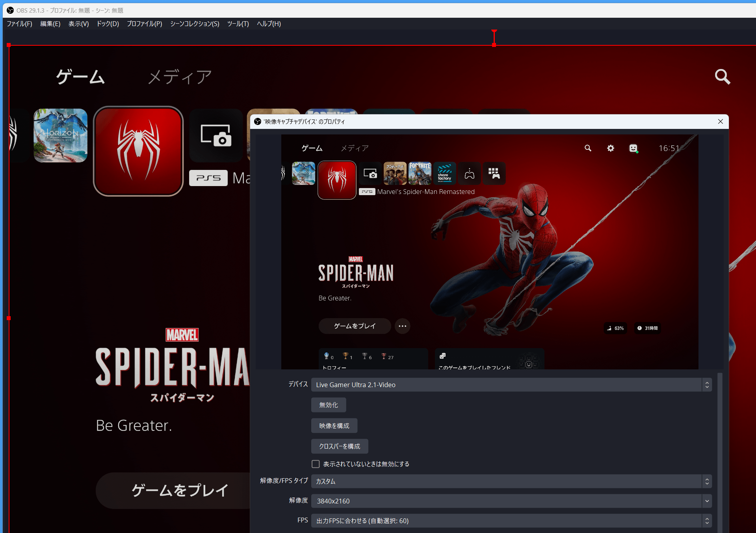Close the 映像キャプチャデバイス properties dialog
The width and height of the screenshot is (756, 533).
(720, 121)
